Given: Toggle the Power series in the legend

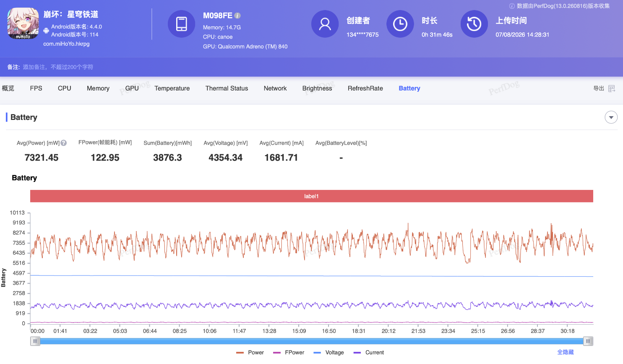Looking at the screenshot, I should [250, 353].
